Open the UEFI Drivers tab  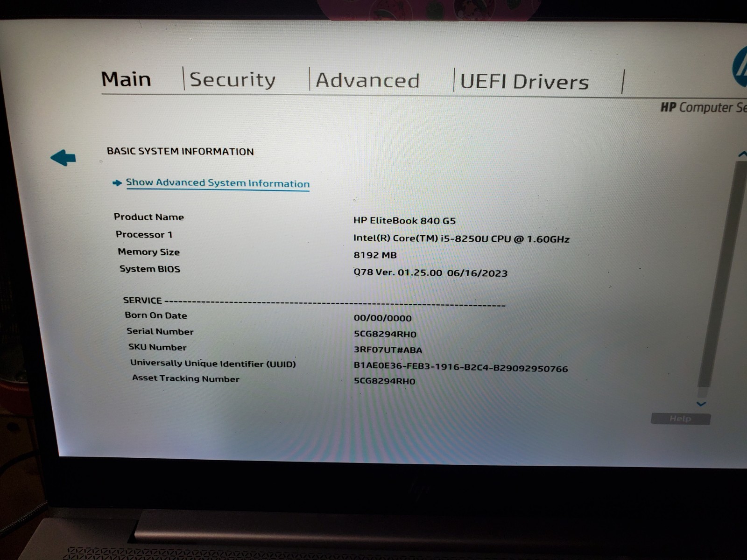pyautogui.click(x=524, y=82)
